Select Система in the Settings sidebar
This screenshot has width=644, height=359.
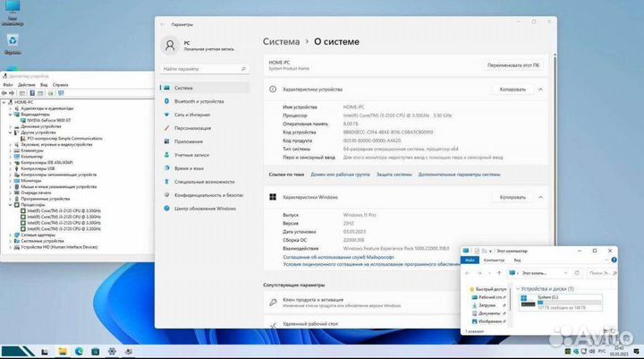pos(204,88)
